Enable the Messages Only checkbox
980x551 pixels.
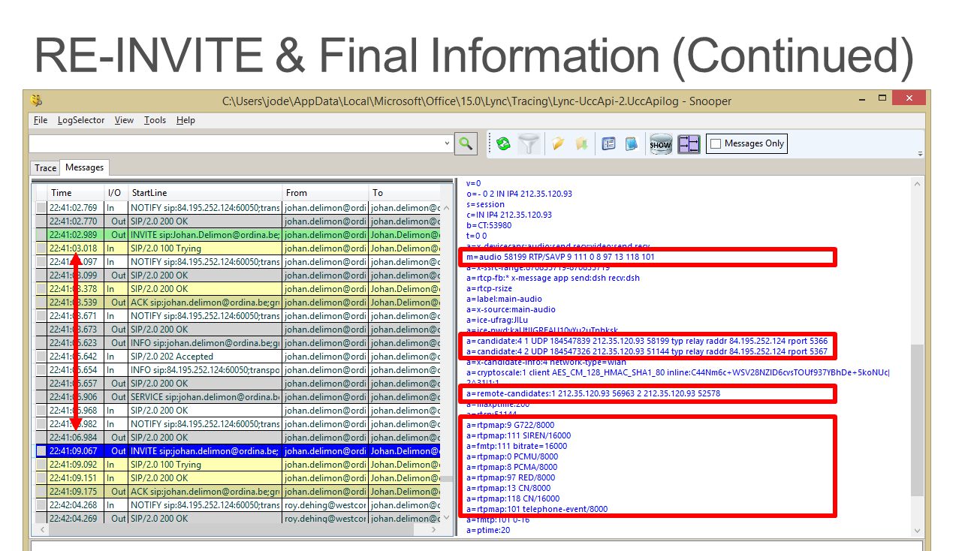[x=716, y=143]
